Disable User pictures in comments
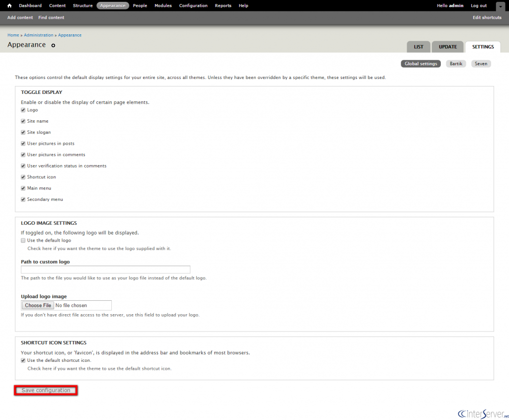The width and height of the screenshot is (509, 420). 23,155
